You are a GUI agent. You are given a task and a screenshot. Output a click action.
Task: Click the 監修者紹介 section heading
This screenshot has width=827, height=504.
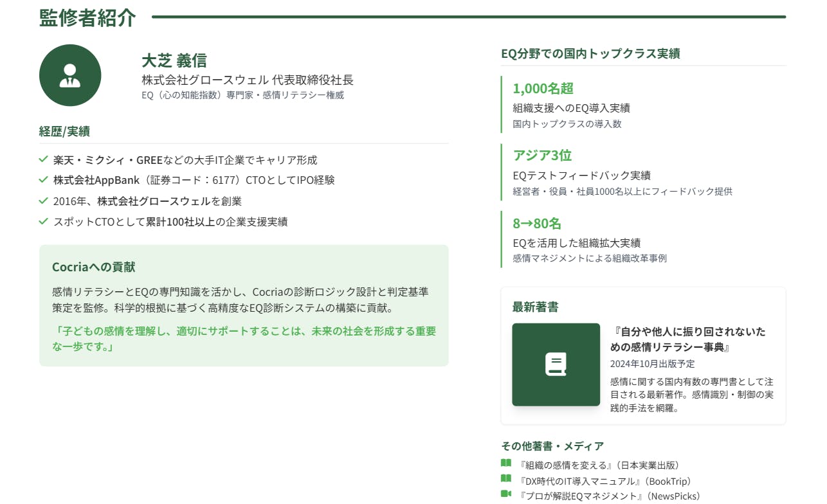[87, 18]
